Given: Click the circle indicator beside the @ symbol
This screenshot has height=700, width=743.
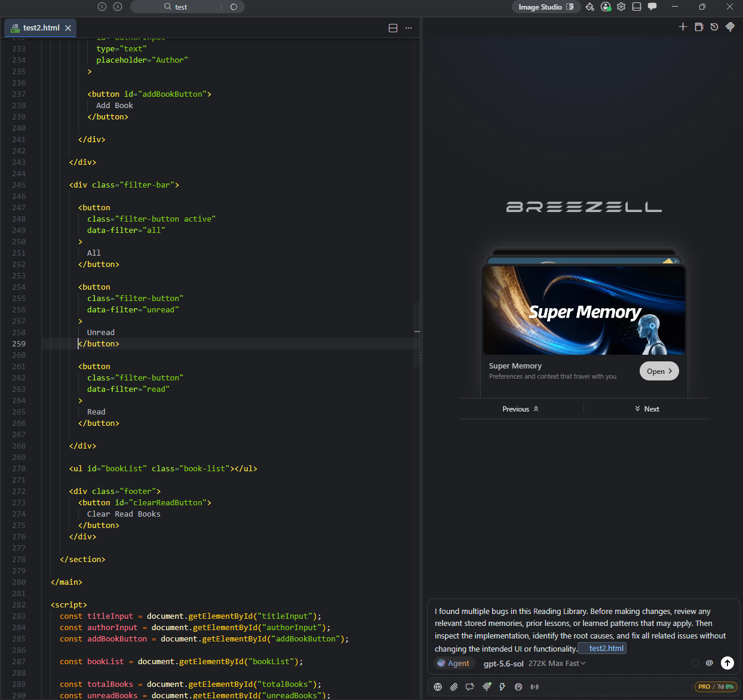Looking at the screenshot, I should [695, 663].
